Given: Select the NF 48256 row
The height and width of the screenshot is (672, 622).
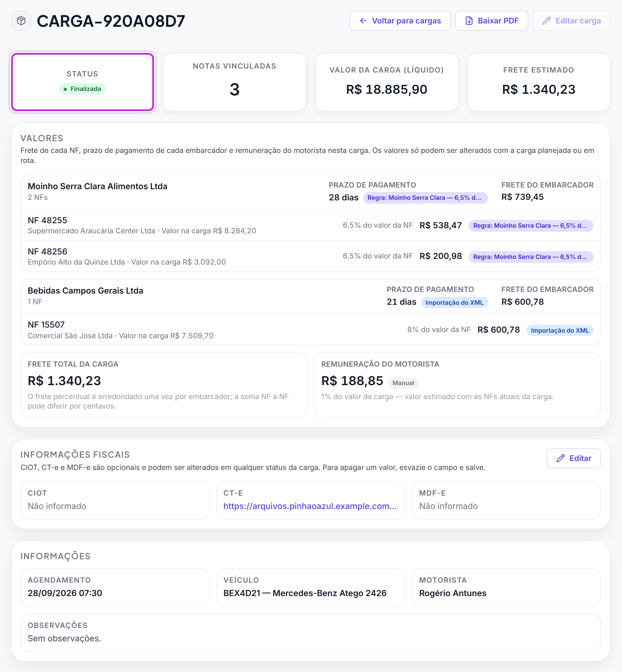Looking at the screenshot, I should [x=310, y=256].
